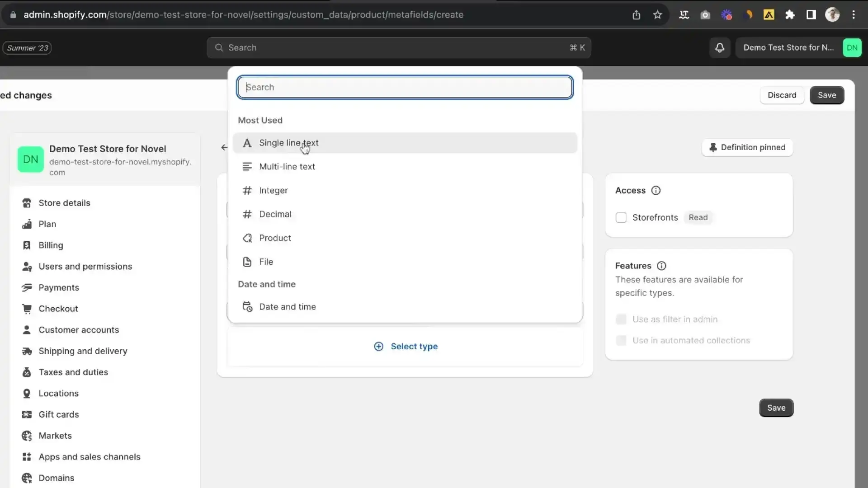868x488 pixels.
Task: Open the browser extensions puzzle icon
Action: pyautogui.click(x=790, y=14)
